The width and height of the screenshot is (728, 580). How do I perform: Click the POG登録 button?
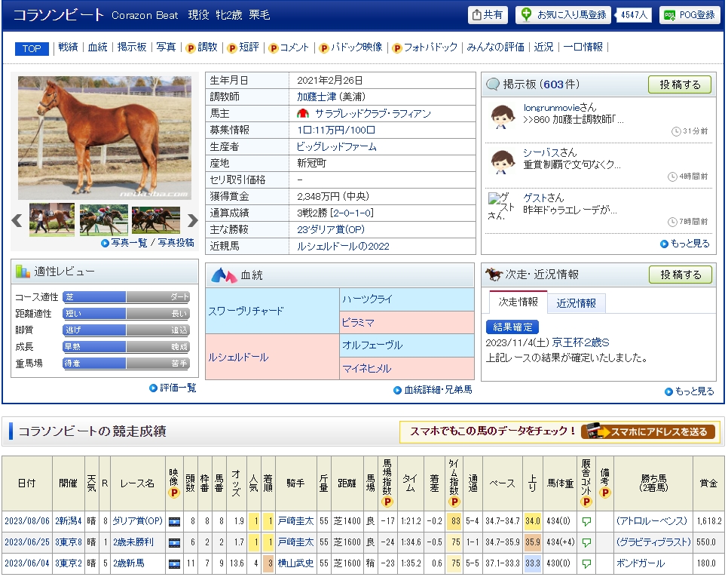point(689,15)
